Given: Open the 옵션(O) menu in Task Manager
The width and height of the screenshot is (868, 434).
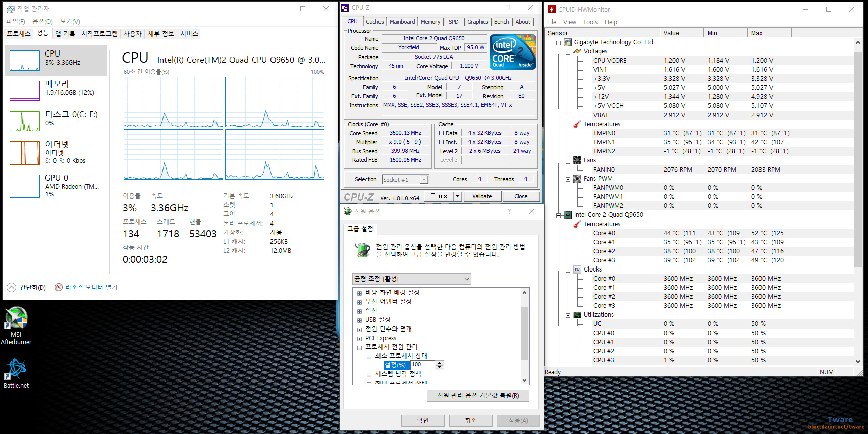Looking at the screenshot, I should point(42,21).
